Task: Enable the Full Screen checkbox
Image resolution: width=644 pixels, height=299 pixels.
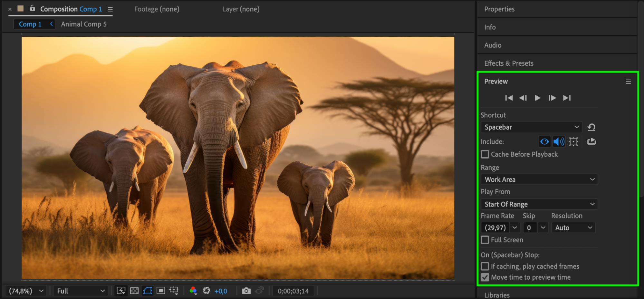Action: tap(485, 240)
